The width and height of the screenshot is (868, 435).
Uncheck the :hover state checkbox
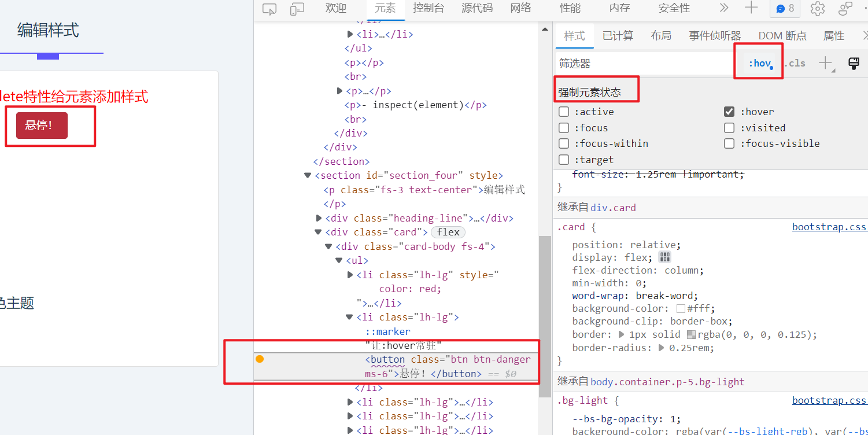pyautogui.click(x=730, y=112)
